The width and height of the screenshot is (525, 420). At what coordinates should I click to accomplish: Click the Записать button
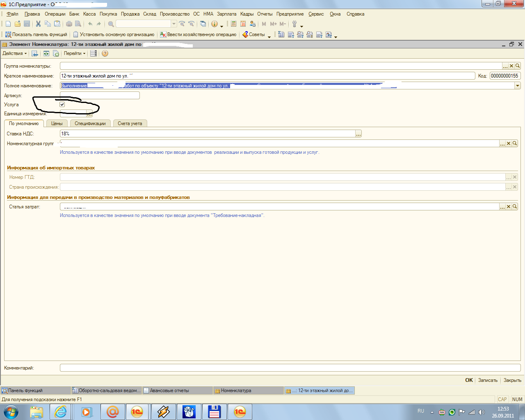[488, 380]
